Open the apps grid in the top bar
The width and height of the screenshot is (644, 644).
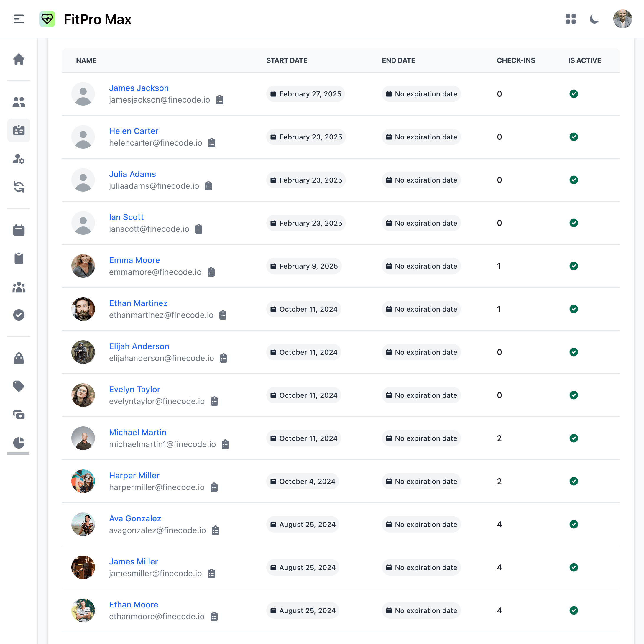[571, 19]
